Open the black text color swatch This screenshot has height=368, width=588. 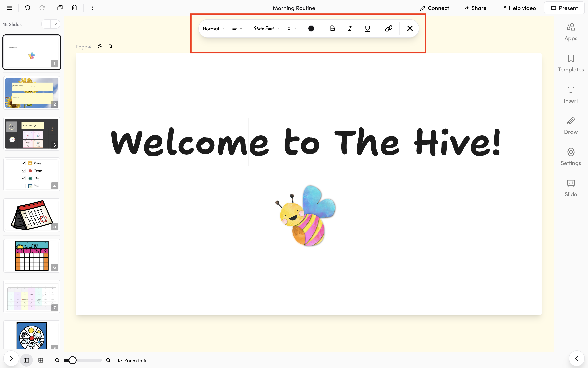[311, 28]
